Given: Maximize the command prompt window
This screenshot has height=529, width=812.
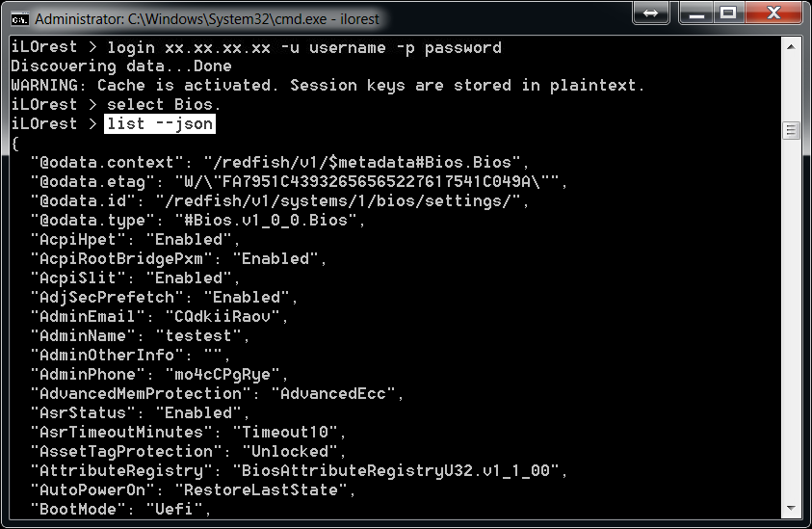Looking at the screenshot, I should (x=727, y=13).
